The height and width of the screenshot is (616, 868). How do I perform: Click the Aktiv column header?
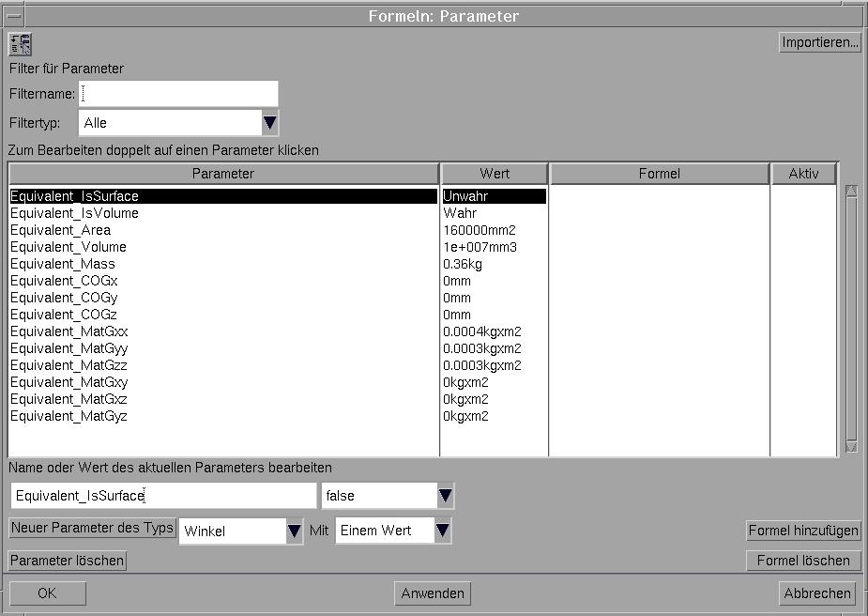tap(803, 174)
